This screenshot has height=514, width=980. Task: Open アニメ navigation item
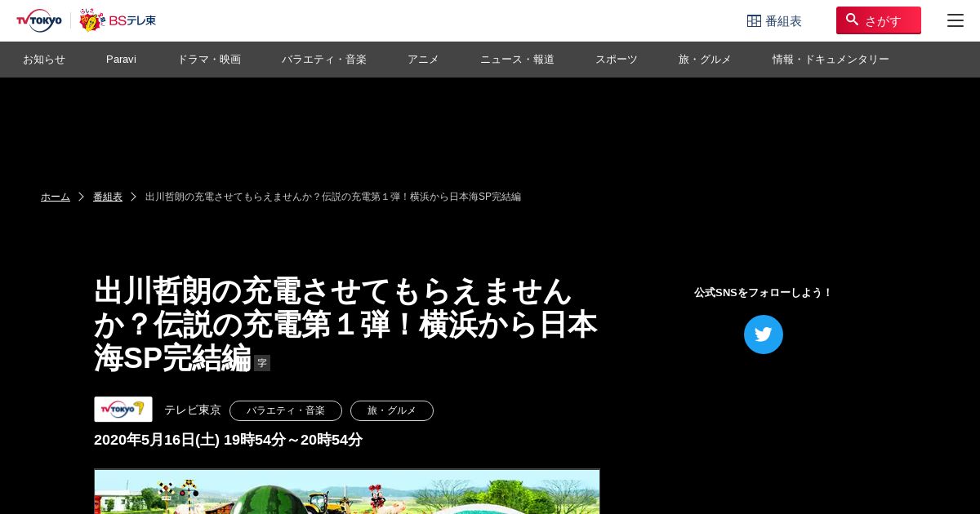pos(423,60)
